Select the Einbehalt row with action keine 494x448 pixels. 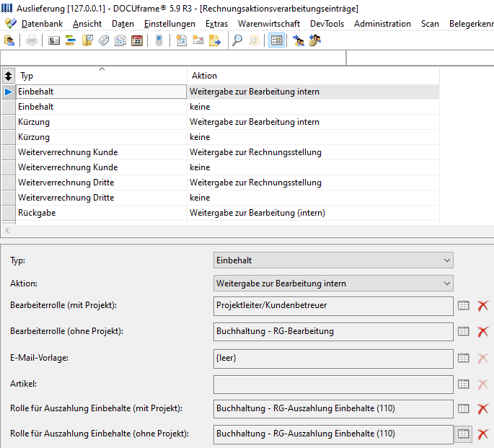pos(221,107)
